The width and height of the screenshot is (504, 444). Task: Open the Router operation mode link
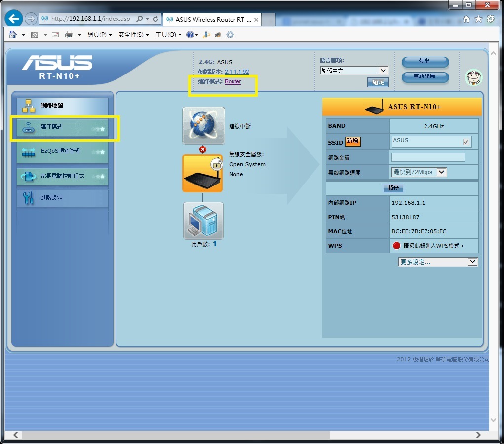(x=233, y=81)
